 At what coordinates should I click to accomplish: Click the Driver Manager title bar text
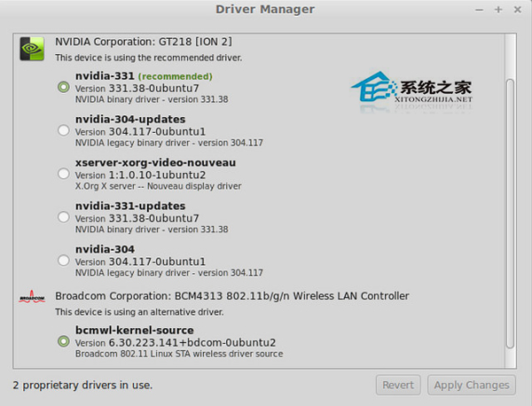[x=265, y=10]
